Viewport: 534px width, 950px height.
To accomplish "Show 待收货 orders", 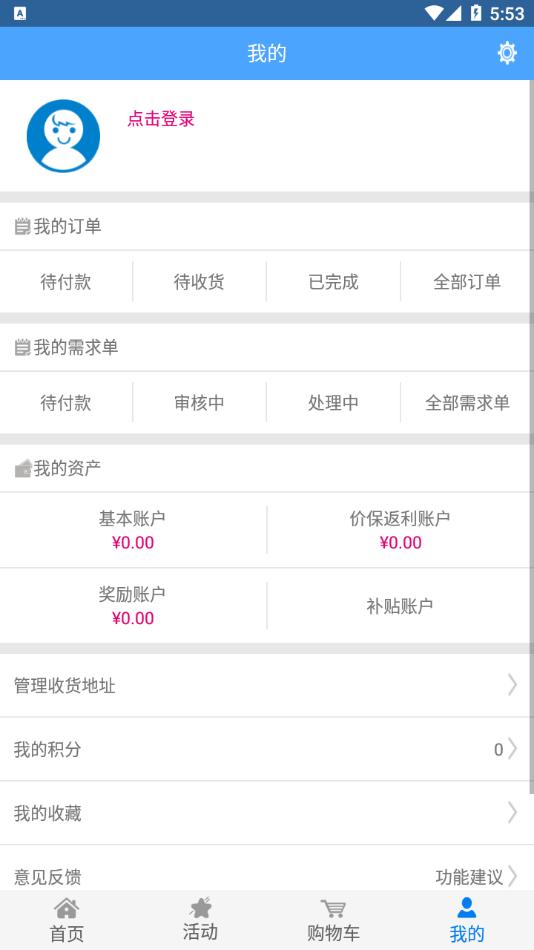I will pos(199,282).
